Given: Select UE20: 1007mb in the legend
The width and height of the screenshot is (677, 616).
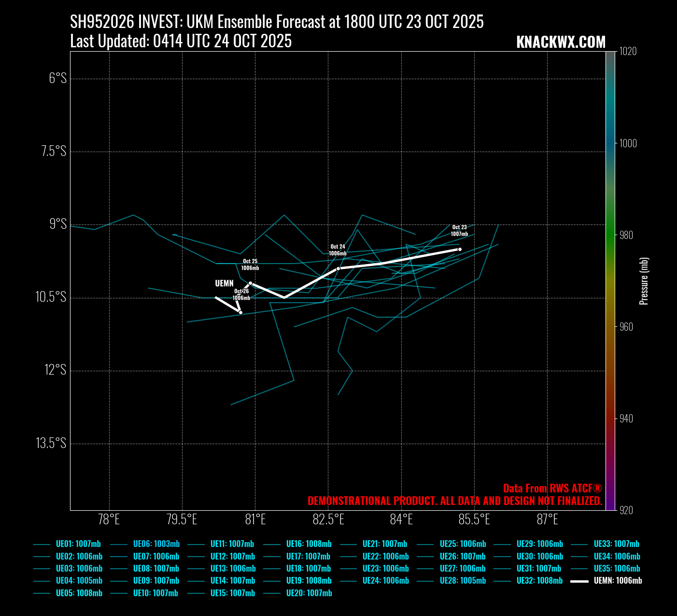Looking at the screenshot, I should pyautogui.click(x=309, y=593).
